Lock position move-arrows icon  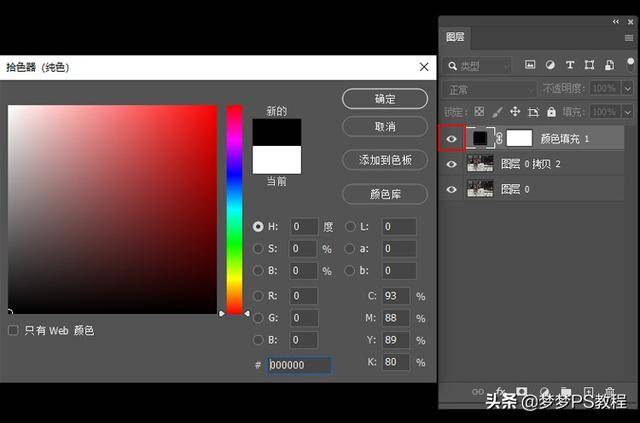click(515, 111)
